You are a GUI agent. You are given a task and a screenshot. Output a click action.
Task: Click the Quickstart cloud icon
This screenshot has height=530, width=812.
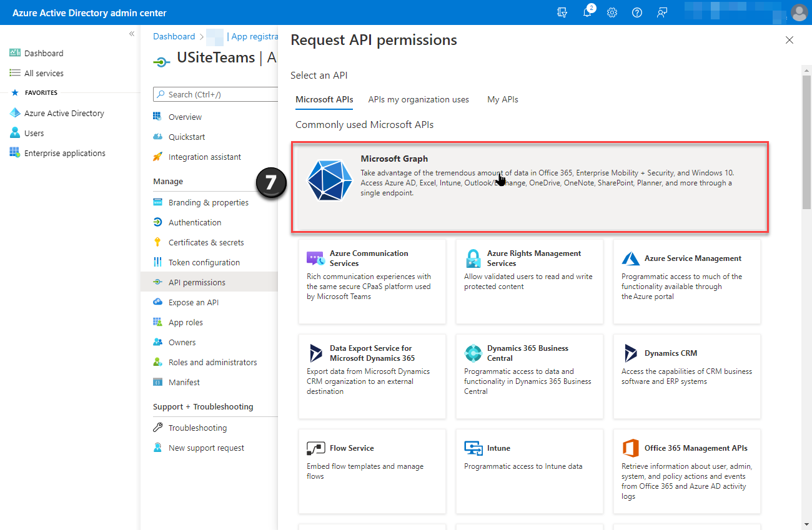[157, 137]
